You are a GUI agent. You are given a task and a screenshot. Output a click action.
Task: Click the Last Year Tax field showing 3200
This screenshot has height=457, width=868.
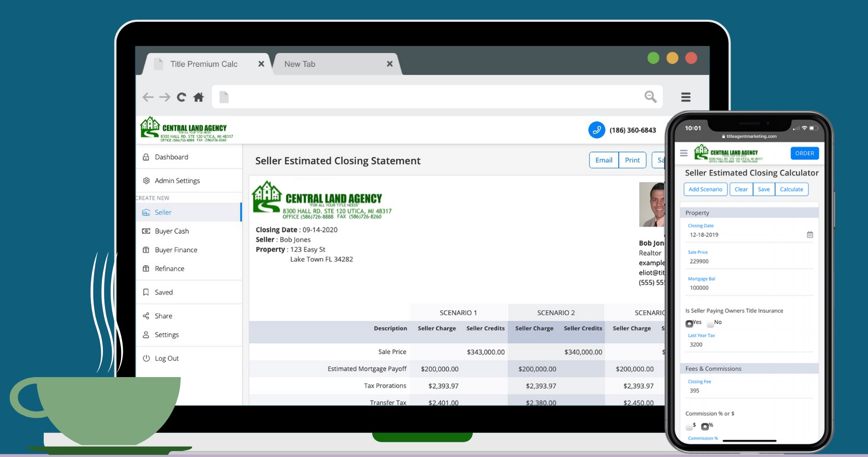click(750, 345)
